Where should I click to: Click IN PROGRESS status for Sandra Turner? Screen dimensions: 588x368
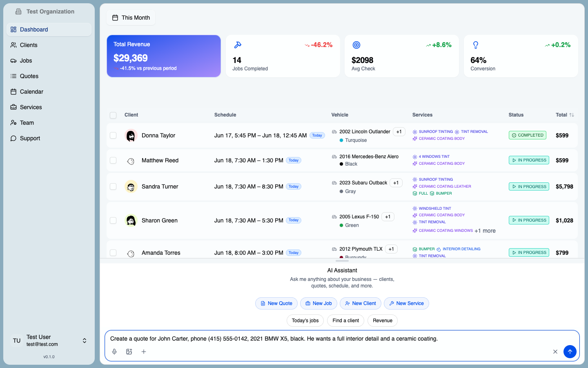(x=529, y=186)
